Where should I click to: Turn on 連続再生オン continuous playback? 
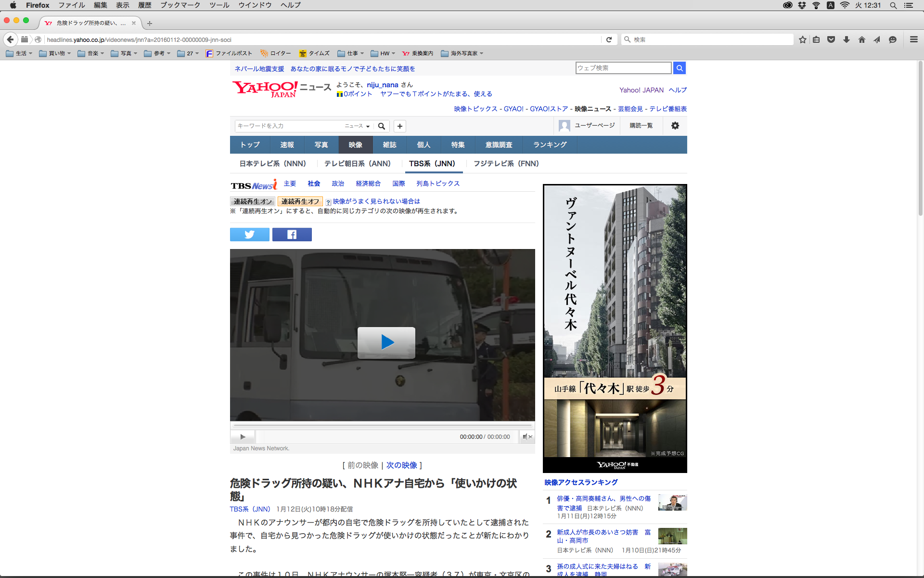253,201
